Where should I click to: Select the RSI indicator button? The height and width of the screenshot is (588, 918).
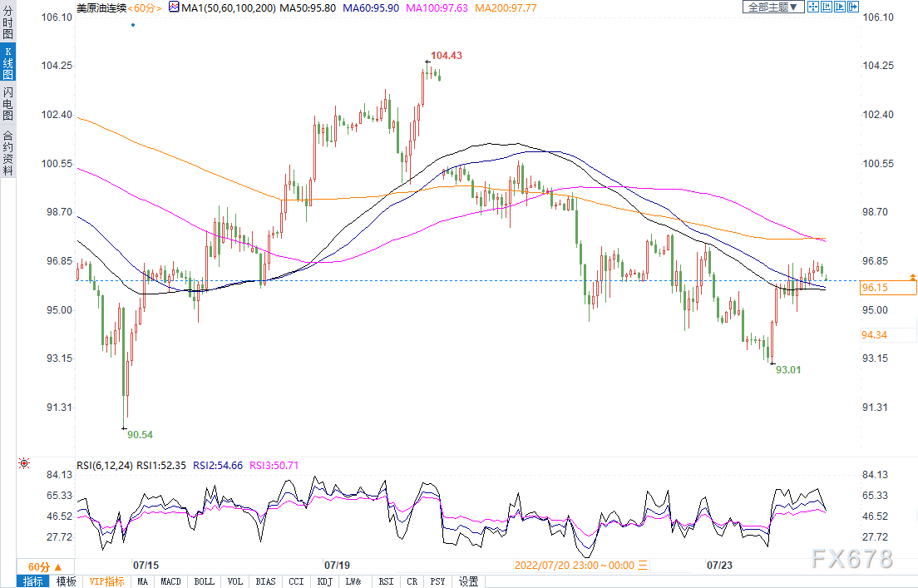(387, 581)
